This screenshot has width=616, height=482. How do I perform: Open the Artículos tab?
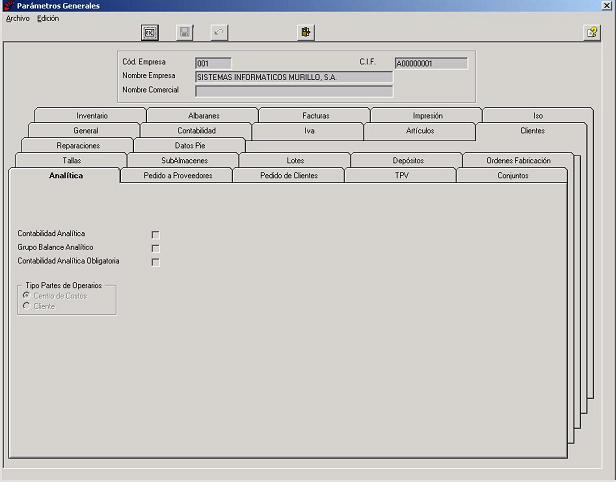pos(420,130)
